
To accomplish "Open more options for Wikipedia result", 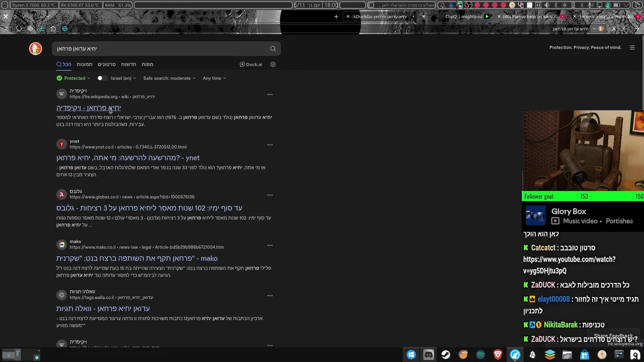I will (270, 95).
